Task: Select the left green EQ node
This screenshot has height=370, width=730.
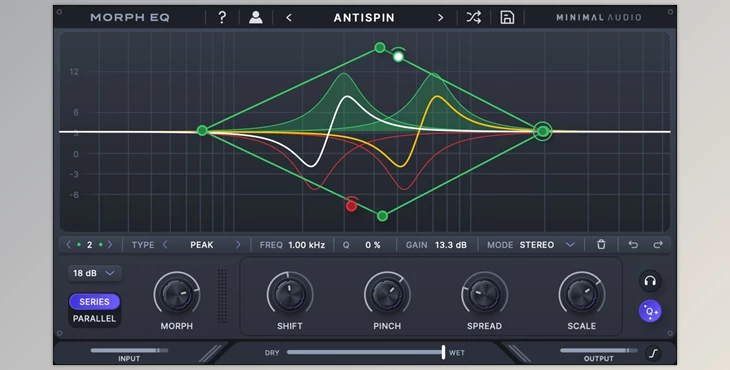Action: (x=202, y=130)
